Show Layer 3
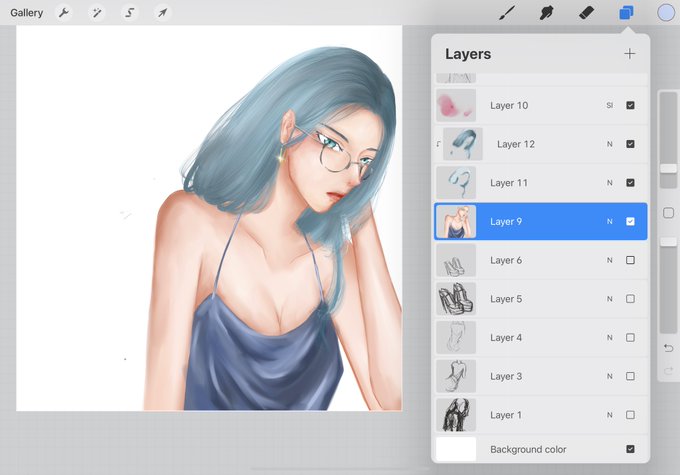Screen dimensions: 680x475 pos(630,376)
